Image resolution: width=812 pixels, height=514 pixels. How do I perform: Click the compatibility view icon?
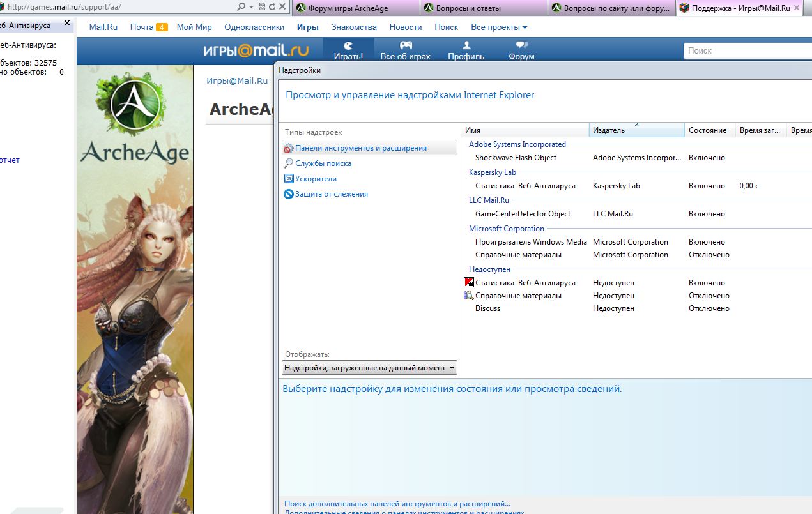coord(262,7)
